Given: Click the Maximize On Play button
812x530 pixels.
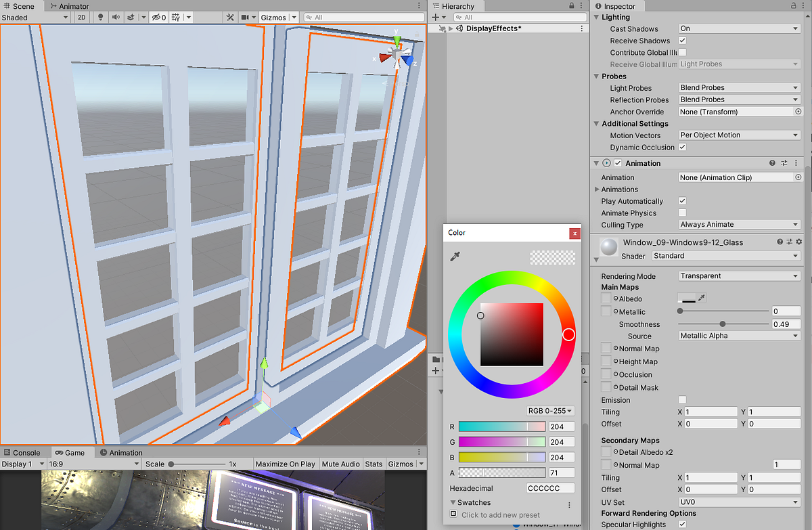Looking at the screenshot, I should tap(285, 464).
